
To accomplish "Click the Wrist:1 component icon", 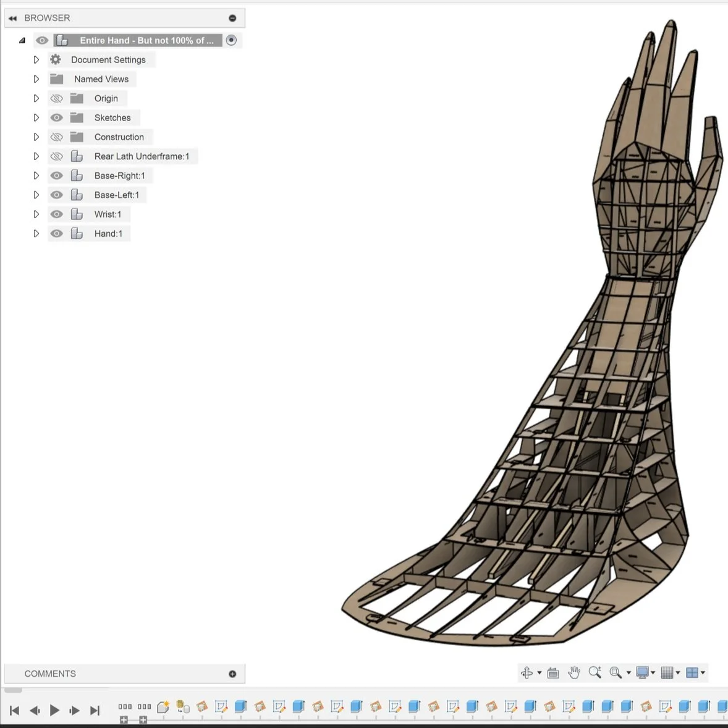I will click(77, 214).
